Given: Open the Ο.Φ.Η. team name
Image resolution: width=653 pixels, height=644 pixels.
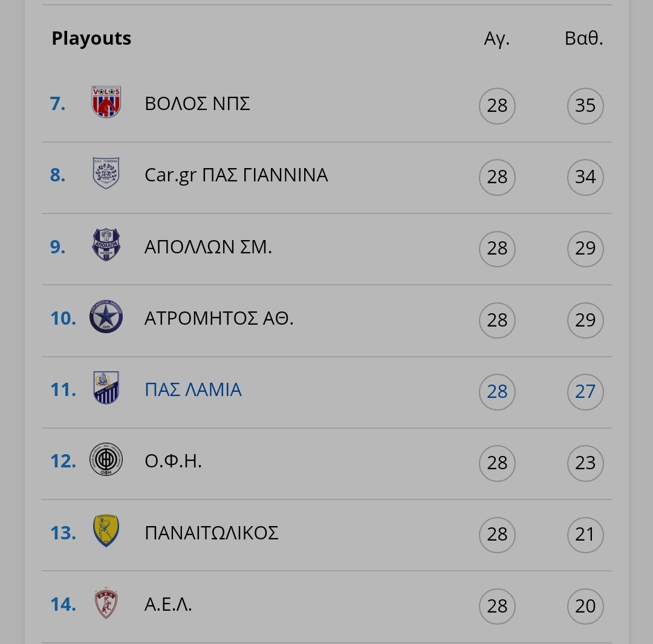Looking at the screenshot, I should coord(174,461).
